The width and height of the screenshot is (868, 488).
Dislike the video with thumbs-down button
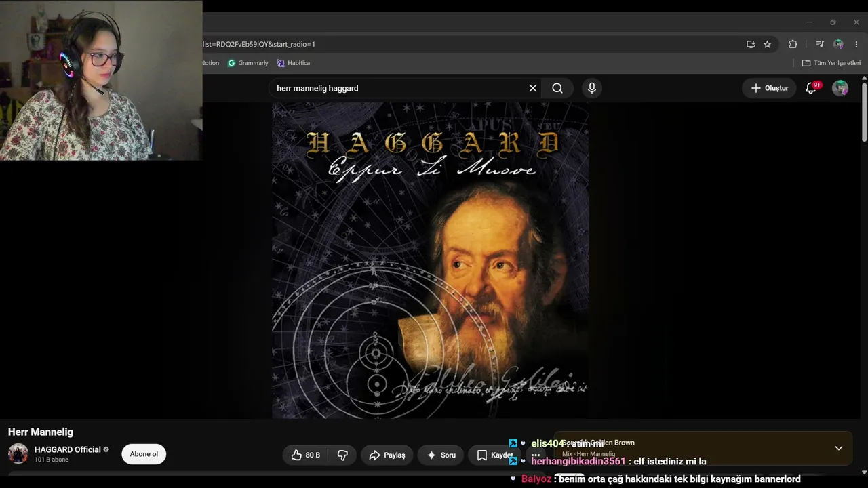pyautogui.click(x=342, y=455)
